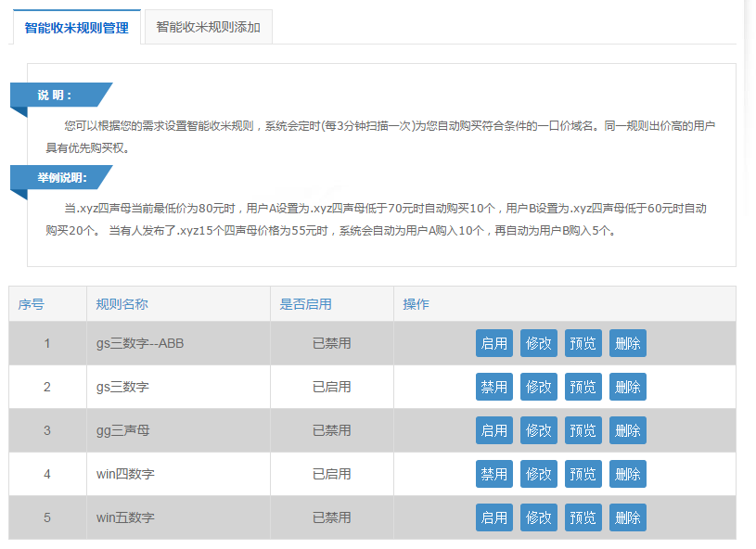Disable the win四数字 rule

[x=493, y=474]
